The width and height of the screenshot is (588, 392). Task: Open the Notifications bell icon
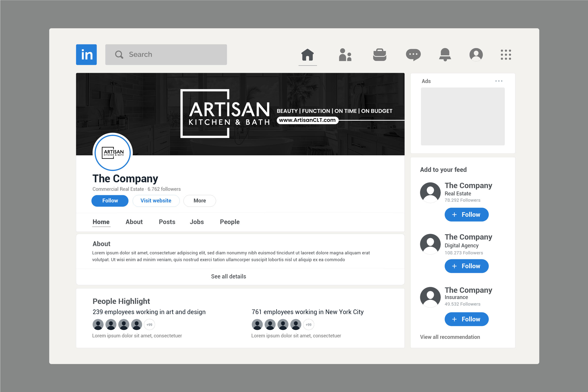click(445, 55)
